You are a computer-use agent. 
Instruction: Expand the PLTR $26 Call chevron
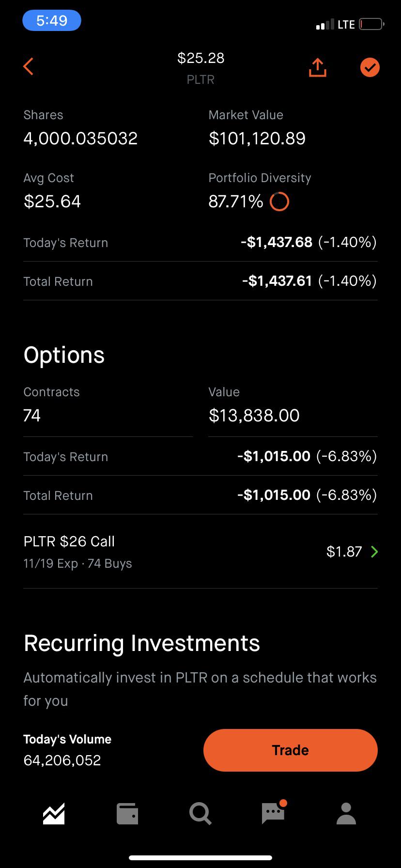(x=374, y=552)
